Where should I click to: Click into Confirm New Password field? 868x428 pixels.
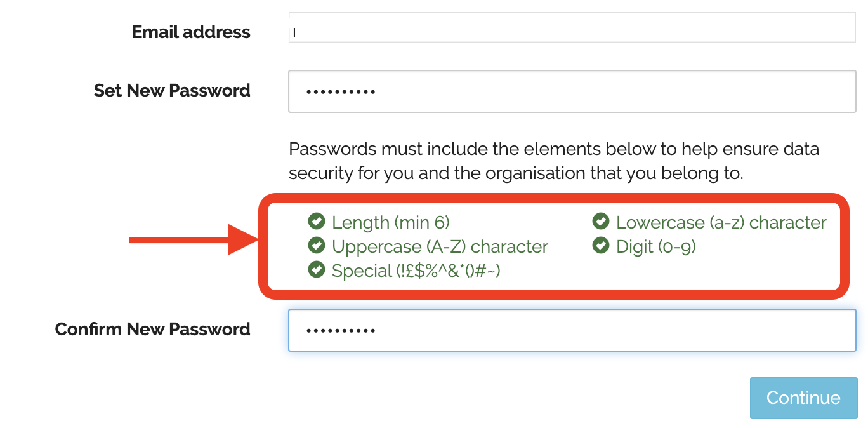[x=571, y=330]
